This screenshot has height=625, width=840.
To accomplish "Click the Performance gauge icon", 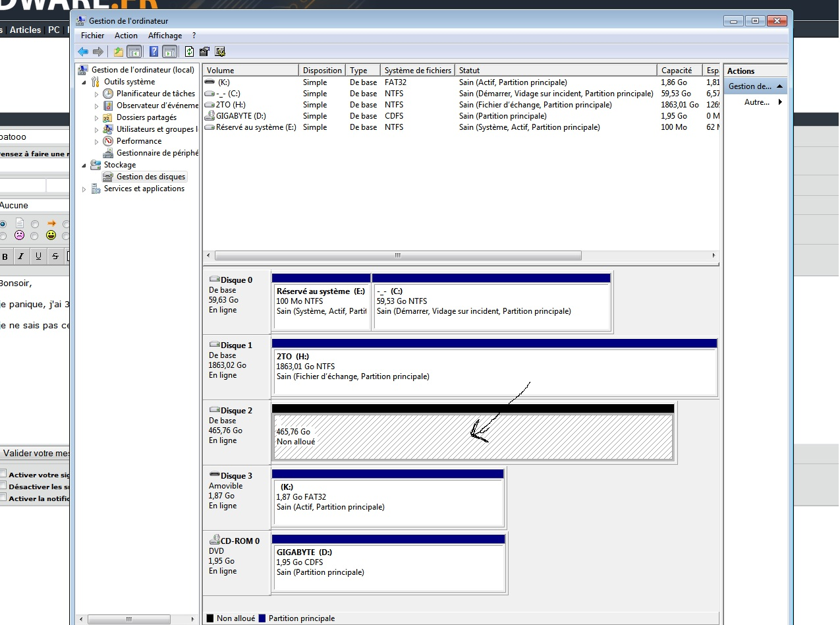I will [108, 141].
